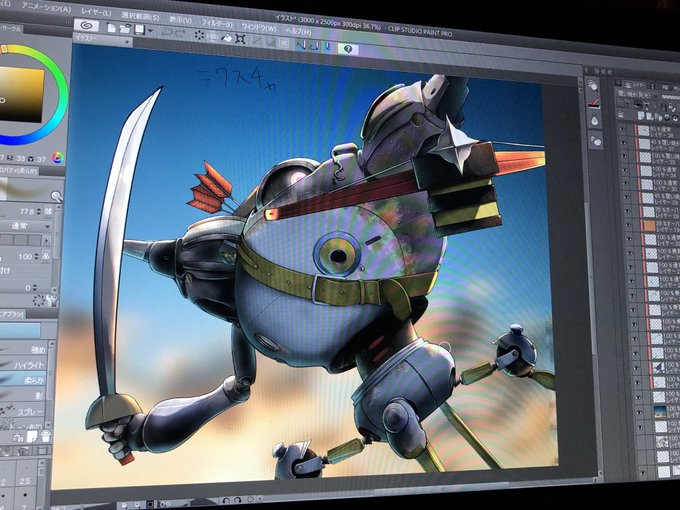Open the フィルター(I) menu
This screenshot has width=680, height=510.
coord(217,23)
